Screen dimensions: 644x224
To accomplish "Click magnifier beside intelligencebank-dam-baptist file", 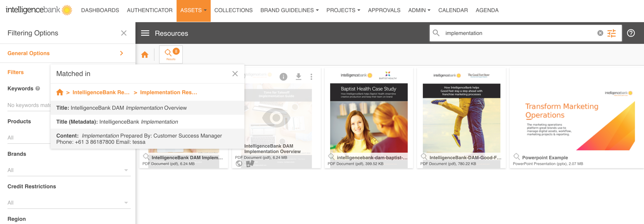I will [x=331, y=157].
